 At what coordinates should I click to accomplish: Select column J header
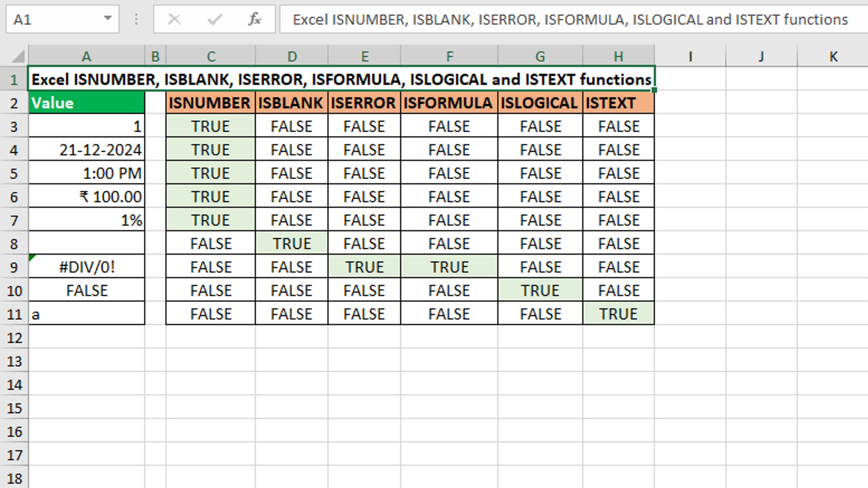coord(762,56)
